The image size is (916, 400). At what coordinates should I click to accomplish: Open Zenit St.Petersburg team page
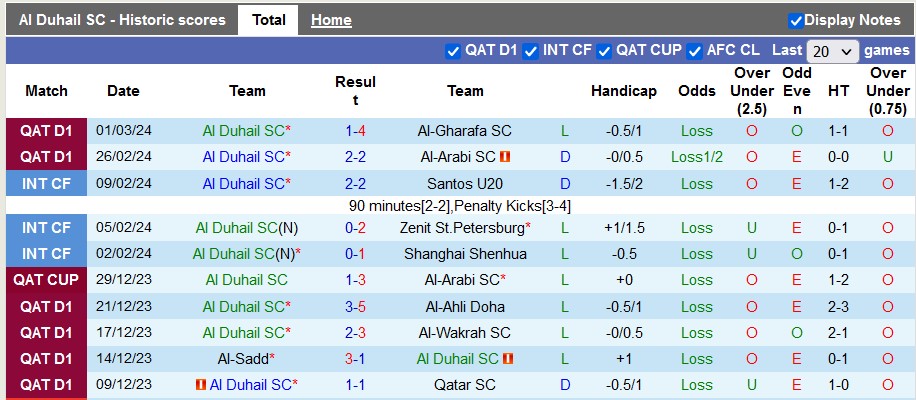(x=463, y=228)
